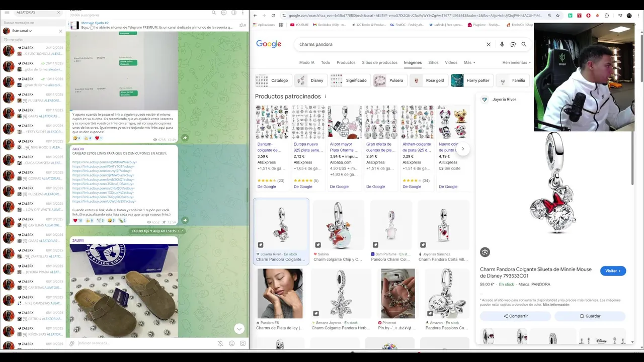
Task: Click Telegram channel search magnifier icon
Action: (214, 12)
